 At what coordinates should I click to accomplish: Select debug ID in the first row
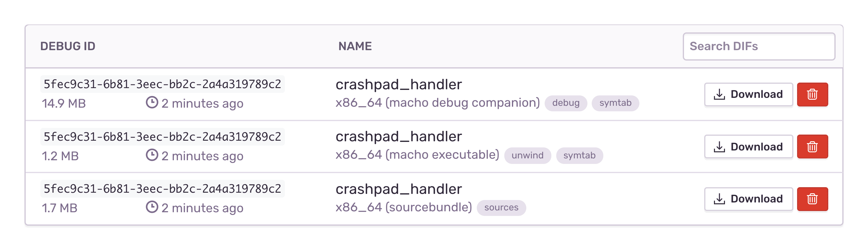pos(162,84)
